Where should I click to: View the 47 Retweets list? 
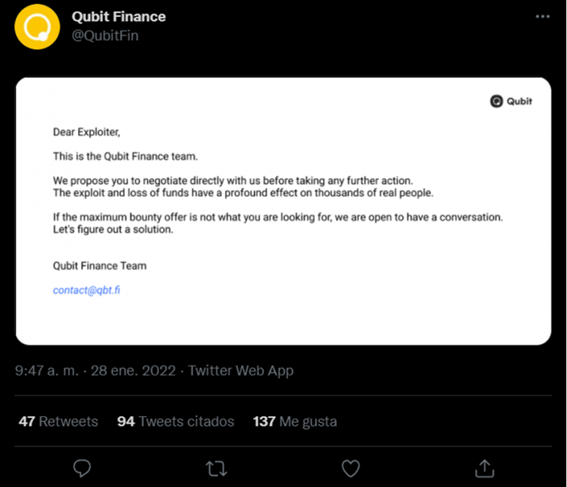pyautogui.click(x=58, y=422)
